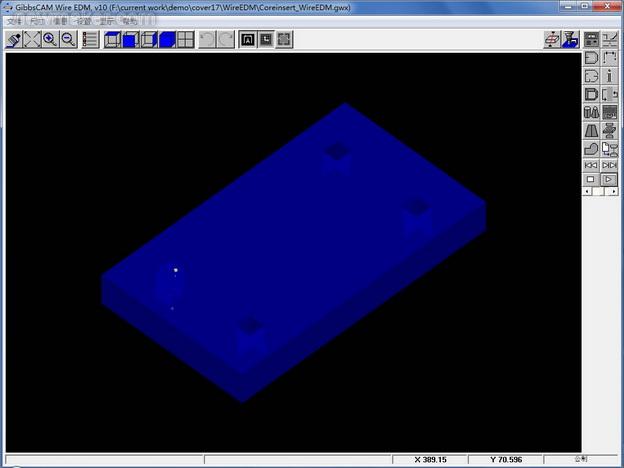Open the red wire plane alignment tool
Screen dimensions: 624x468
coord(552,39)
